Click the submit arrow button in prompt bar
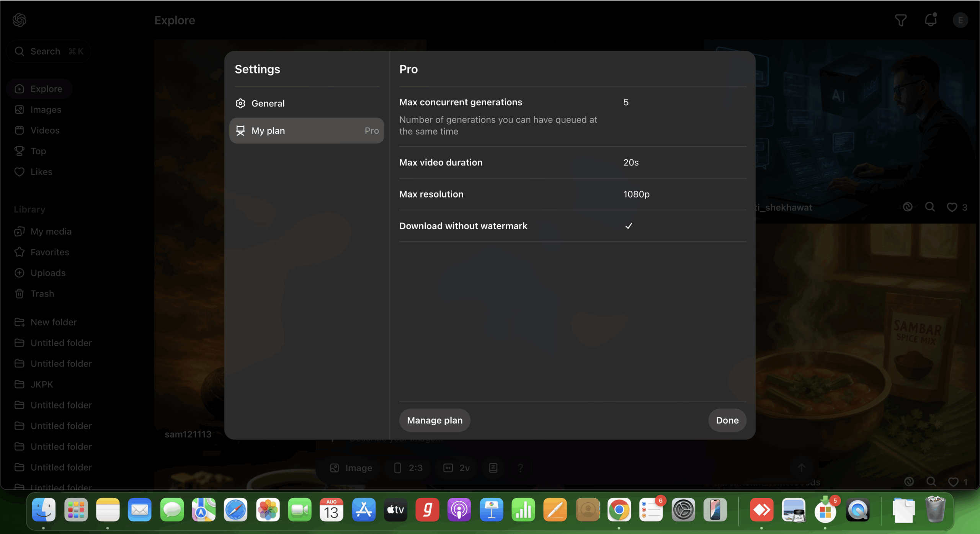 point(802,467)
